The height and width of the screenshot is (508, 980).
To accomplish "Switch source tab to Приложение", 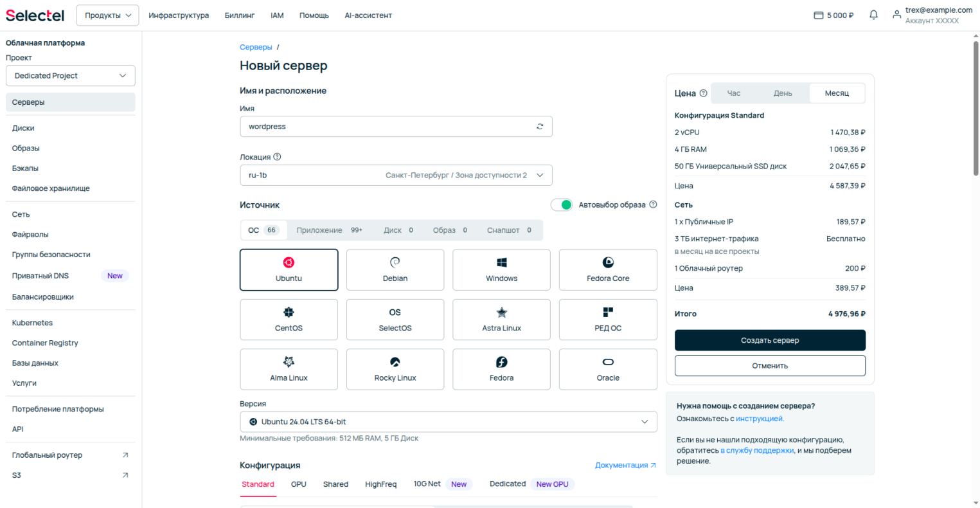I will (329, 230).
